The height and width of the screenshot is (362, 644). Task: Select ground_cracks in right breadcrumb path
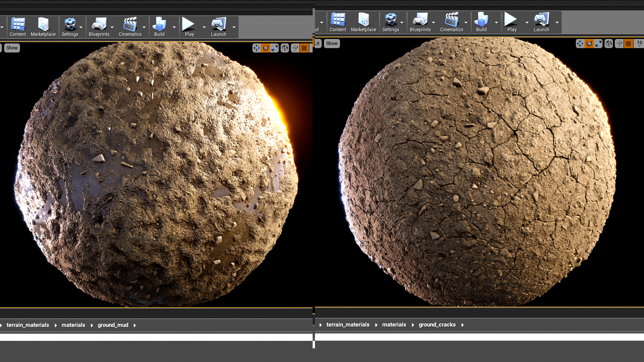(437, 325)
